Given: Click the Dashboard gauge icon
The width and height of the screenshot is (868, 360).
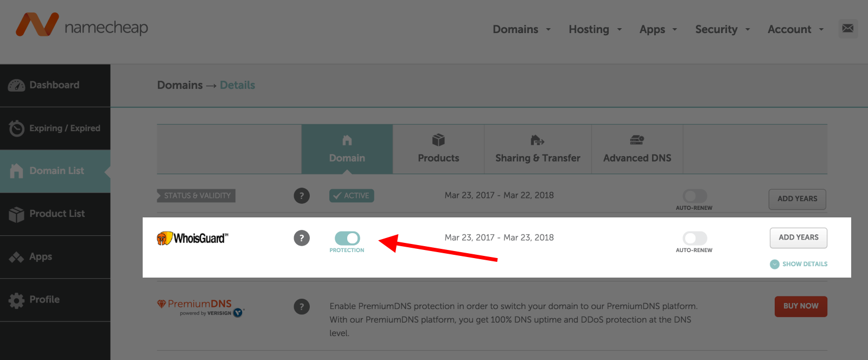Looking at the screenshot, I should click(16, 85).
